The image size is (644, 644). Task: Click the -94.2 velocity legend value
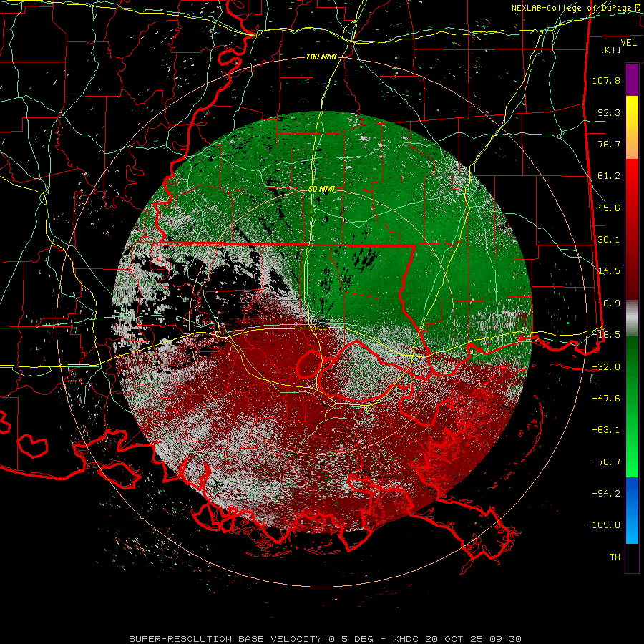[x=606, y=494]
